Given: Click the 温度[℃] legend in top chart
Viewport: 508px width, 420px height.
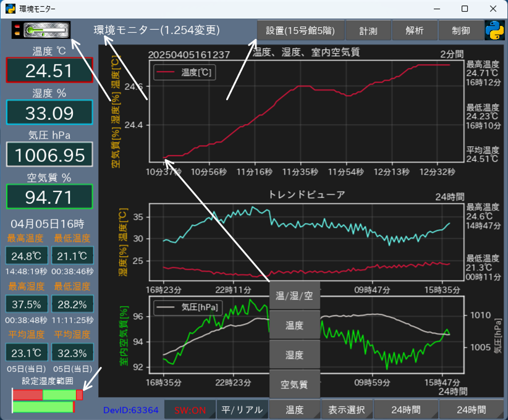Looking at the screenshot, I should [x=184, y=73].
